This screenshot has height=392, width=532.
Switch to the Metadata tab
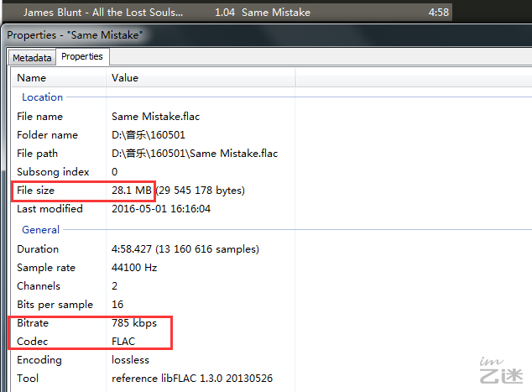[32, 58]
